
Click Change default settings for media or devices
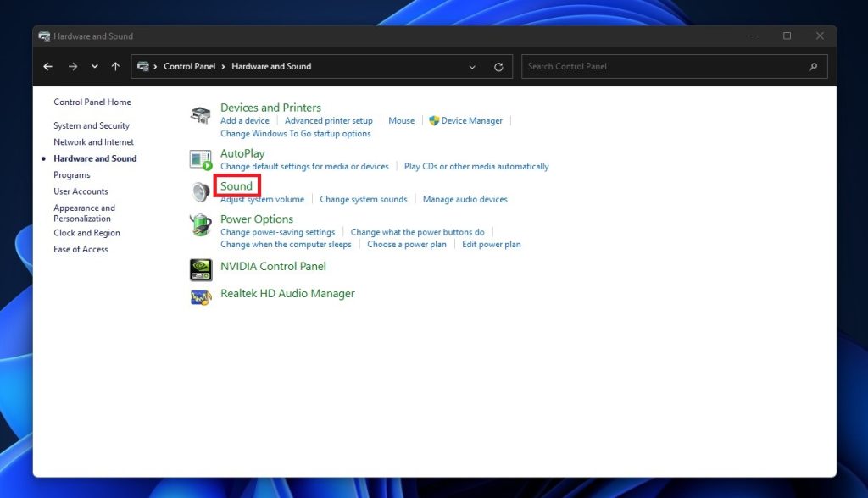(x=304, y=167)
